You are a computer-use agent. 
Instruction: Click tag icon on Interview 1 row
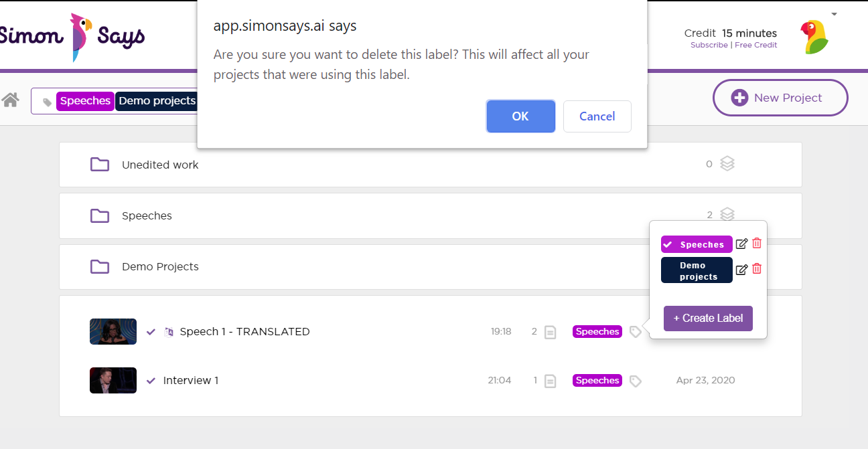pos(636,381)
